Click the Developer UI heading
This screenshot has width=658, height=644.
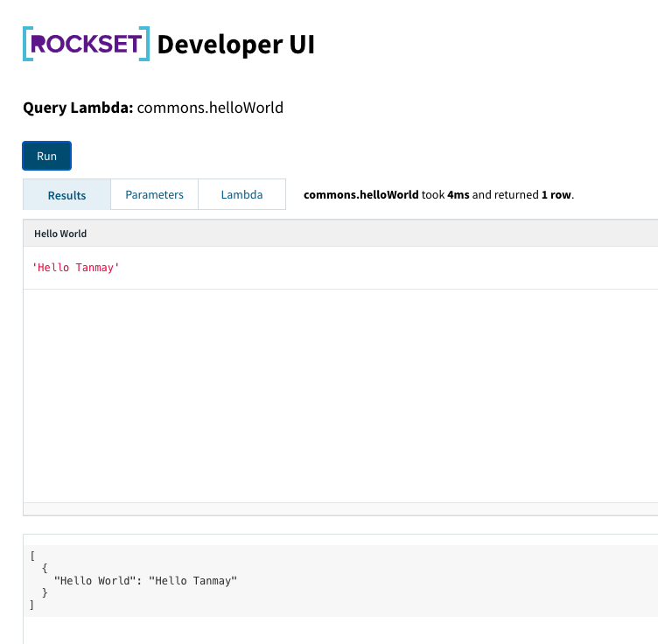(x=236, y=45)
